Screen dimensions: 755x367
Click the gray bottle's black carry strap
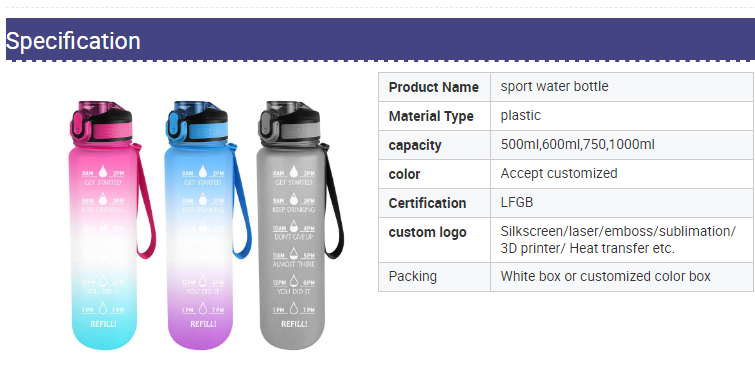point(333,200)
